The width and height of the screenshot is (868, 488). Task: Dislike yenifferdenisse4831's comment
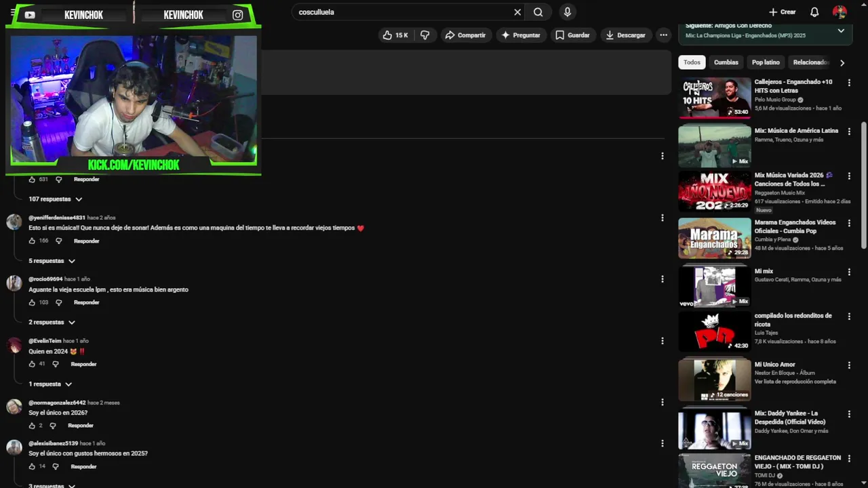(x=58, y=241)
